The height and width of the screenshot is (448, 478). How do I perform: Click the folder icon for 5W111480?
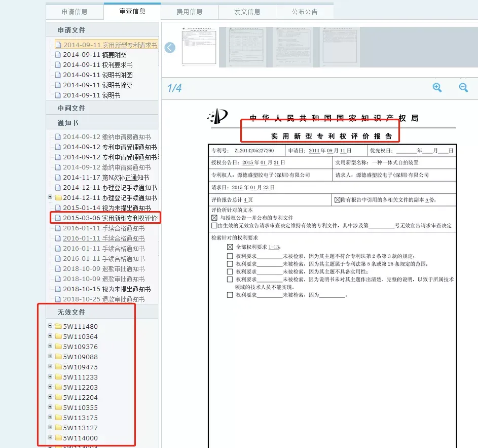tap(58, 326)
